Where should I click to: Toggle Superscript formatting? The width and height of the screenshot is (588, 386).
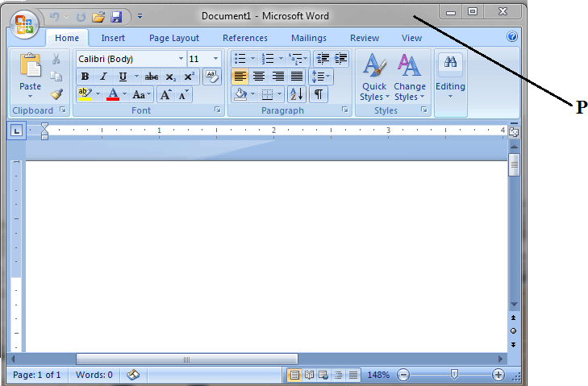coord(189,77)
